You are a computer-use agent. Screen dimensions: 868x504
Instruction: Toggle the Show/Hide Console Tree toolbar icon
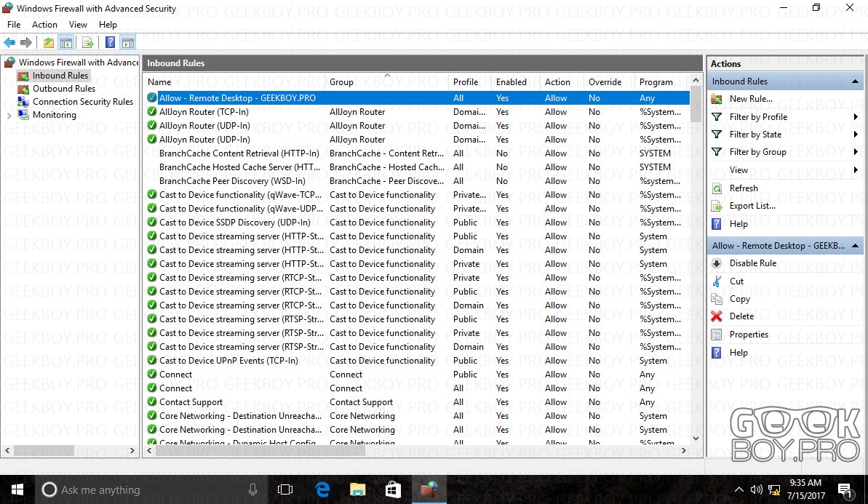[x=66, y=43]
